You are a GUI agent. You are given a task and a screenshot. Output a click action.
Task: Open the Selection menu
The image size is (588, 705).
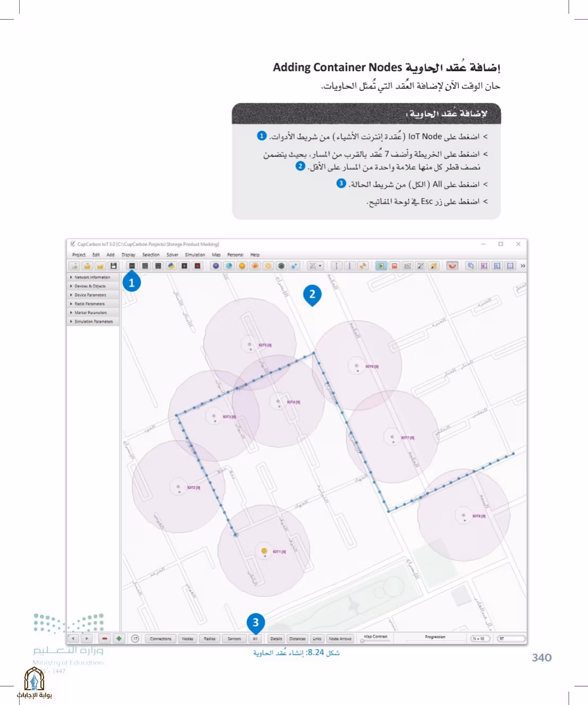(x=151, y=255)
